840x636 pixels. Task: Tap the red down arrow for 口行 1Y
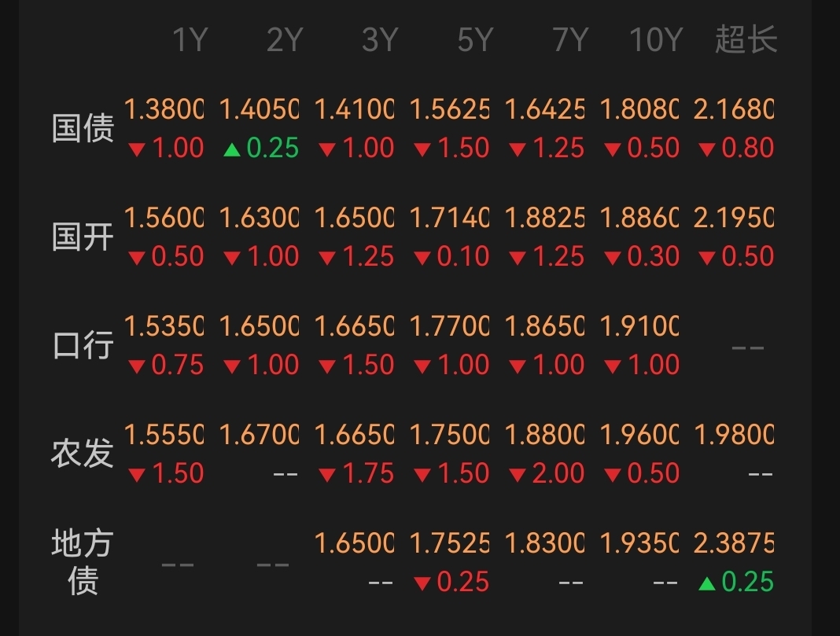(137, 366)
